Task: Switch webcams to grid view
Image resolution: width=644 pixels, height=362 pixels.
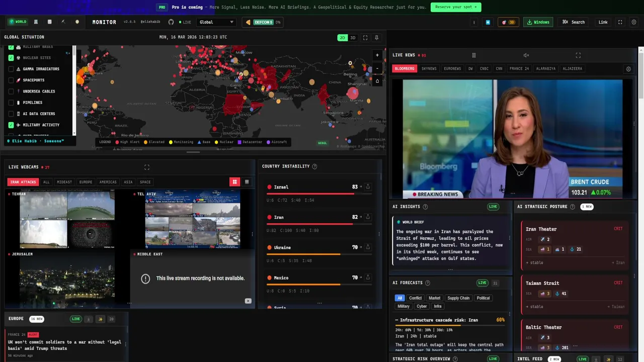Action: [234, 182]
